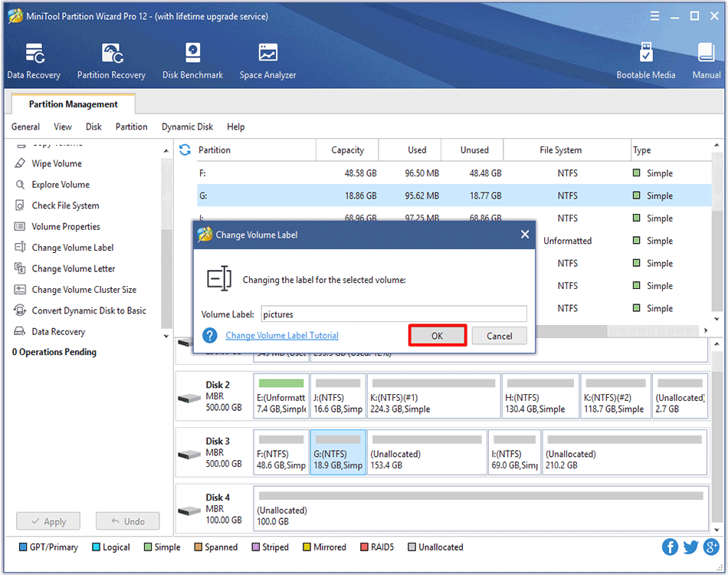Screen dimensions: 728x575
Task: Open the Dynamic Disk menu
Action: coord(187,127)
